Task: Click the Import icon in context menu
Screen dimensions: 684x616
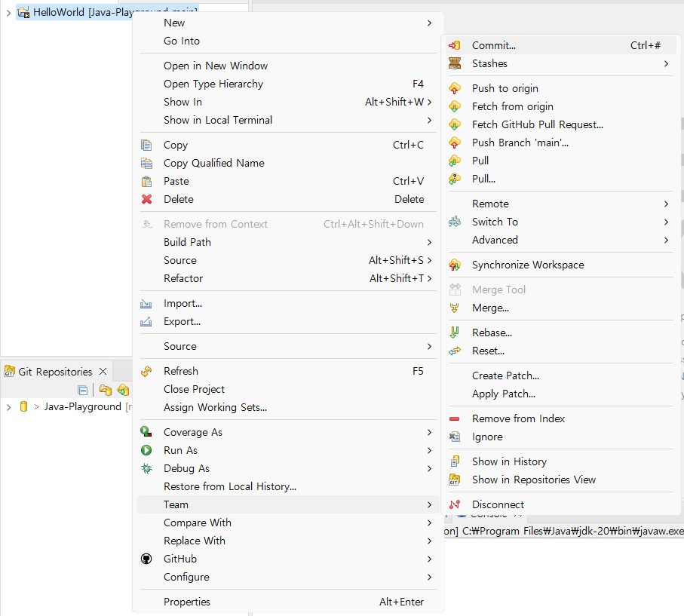Action: (x=146, y=304)
